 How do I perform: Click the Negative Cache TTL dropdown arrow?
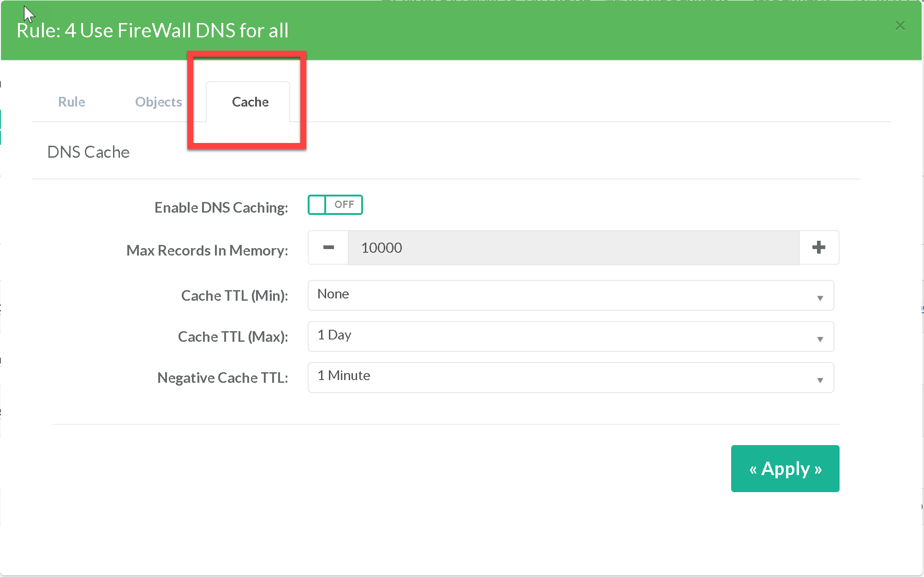[820, 380]
